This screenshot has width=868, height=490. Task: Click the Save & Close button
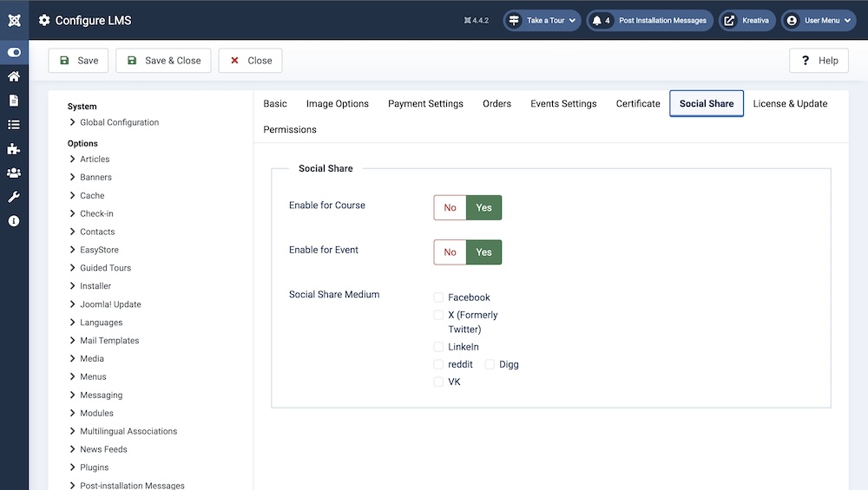point(163,61)
